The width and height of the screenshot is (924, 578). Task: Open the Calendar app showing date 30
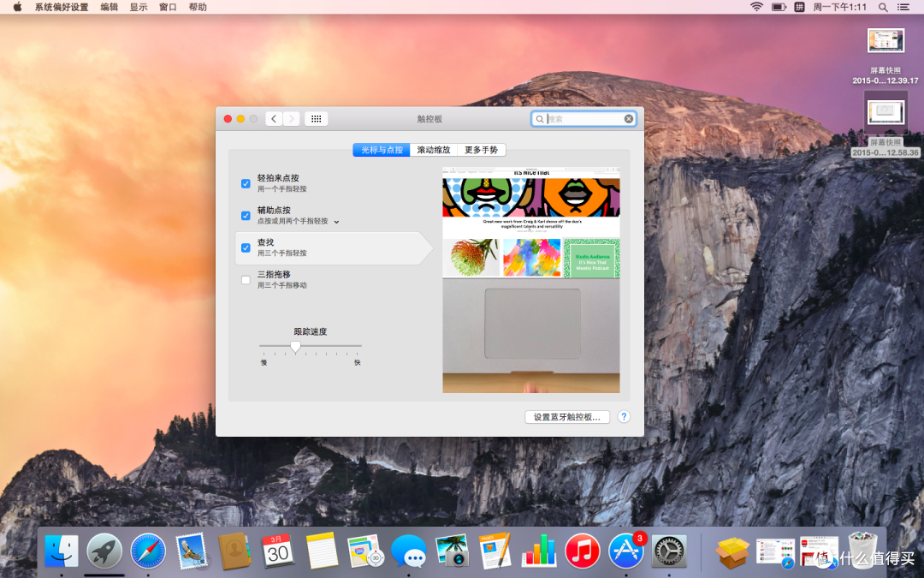(278, 551)
